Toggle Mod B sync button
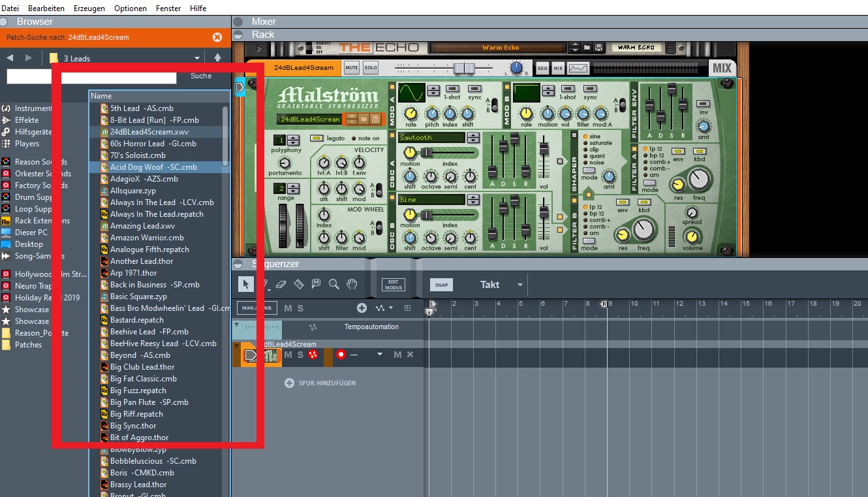 590,88
